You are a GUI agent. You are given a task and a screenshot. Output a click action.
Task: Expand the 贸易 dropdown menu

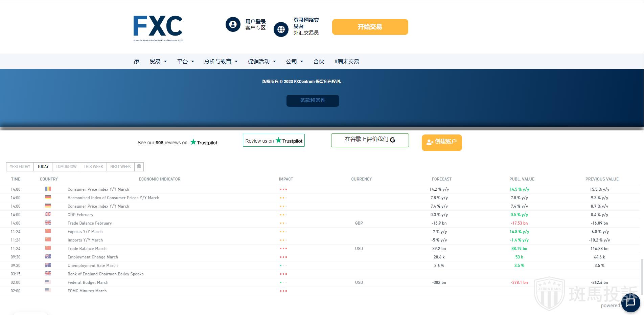pos(158,62)
